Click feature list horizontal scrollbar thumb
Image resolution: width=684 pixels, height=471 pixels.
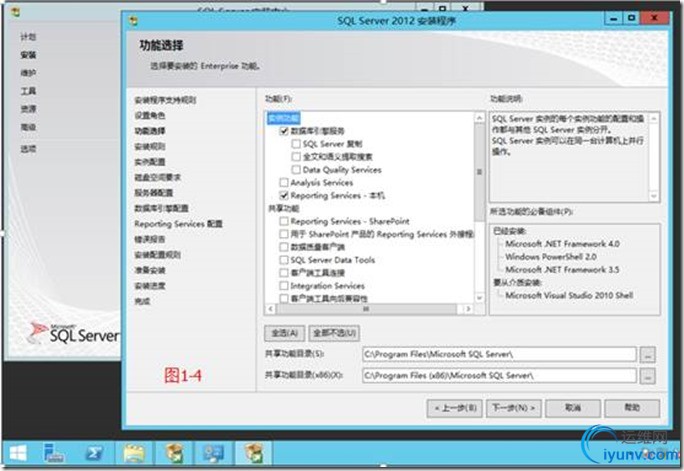coord(366,309)
